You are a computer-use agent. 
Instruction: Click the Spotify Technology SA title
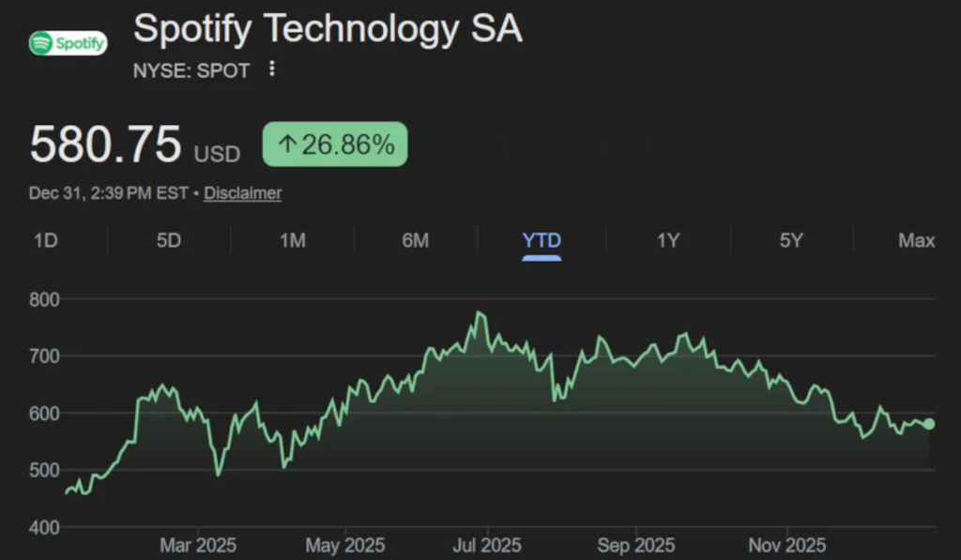pyautogui.click(x=328, y=29)
